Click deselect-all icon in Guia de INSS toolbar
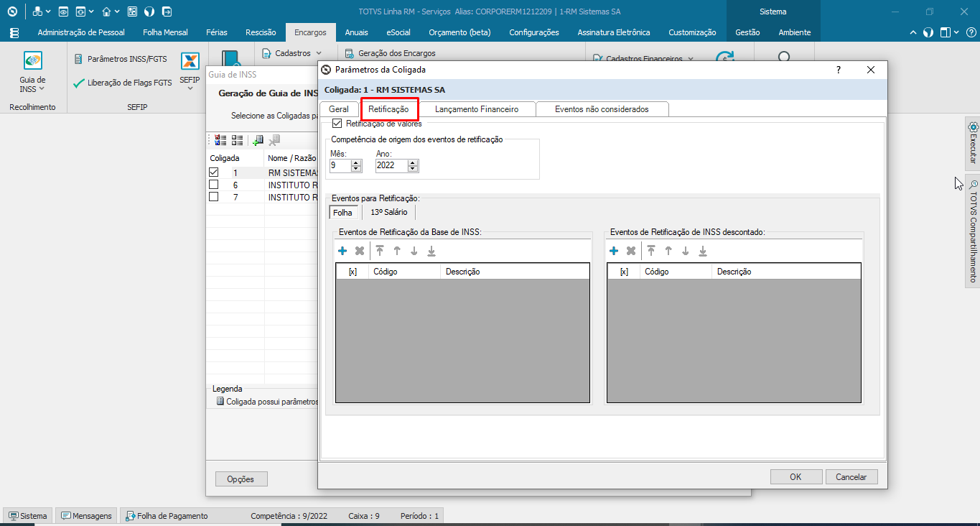980x526 pixels. [x=237, y=141]
